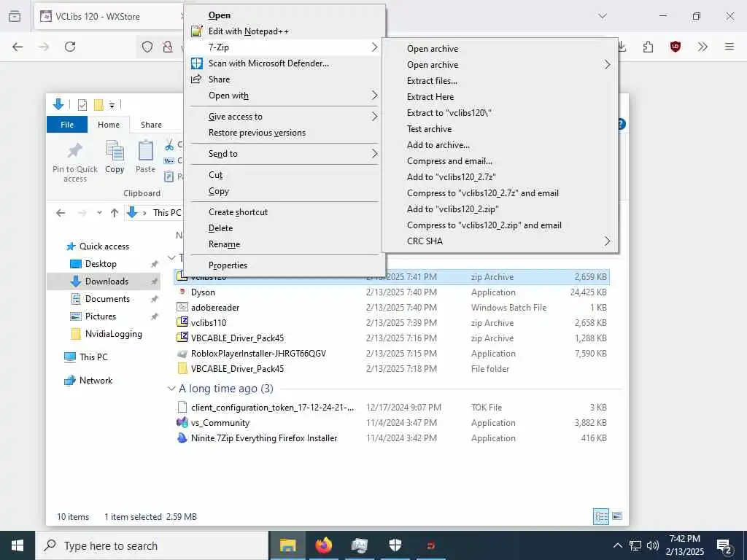Open recent locations dropdown in Explorer

coord(99,213)
